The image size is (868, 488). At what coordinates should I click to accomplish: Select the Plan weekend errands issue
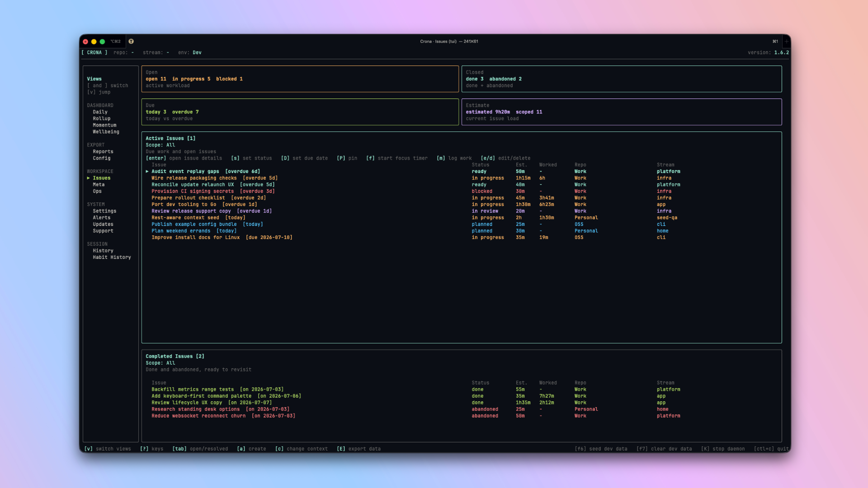pyautogui.click(x=461, y=231)
